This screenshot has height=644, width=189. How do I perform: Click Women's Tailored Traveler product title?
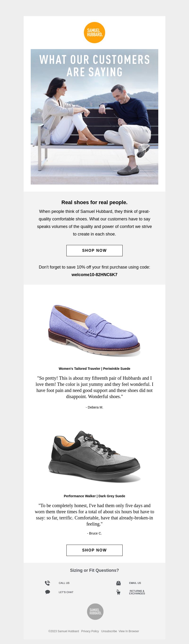click(94, 369)
